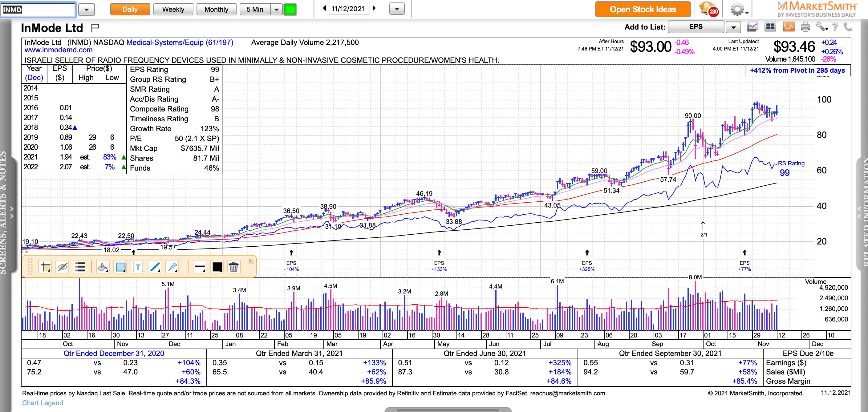Click the 8.0M volume peak label
The width and height of the screenshot is (868, 412).
[x=695, y=277]
